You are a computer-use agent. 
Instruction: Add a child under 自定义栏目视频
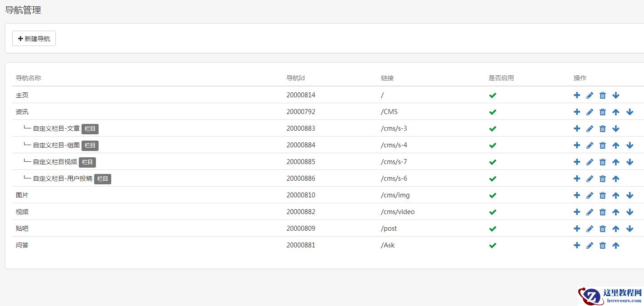577,162
